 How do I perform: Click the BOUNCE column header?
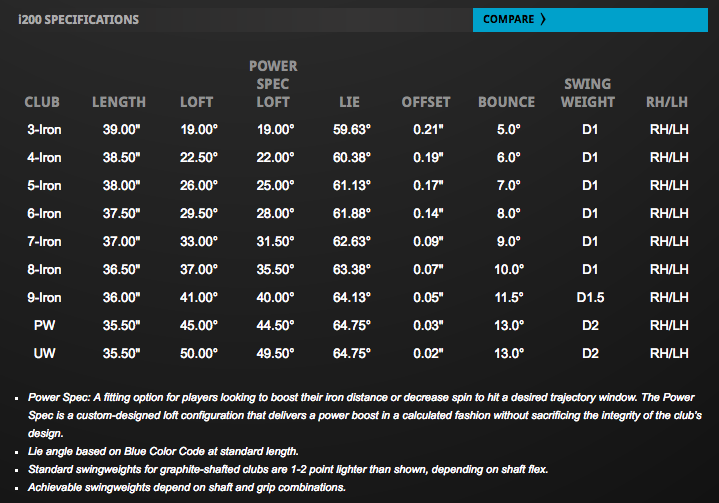(507, 102)
